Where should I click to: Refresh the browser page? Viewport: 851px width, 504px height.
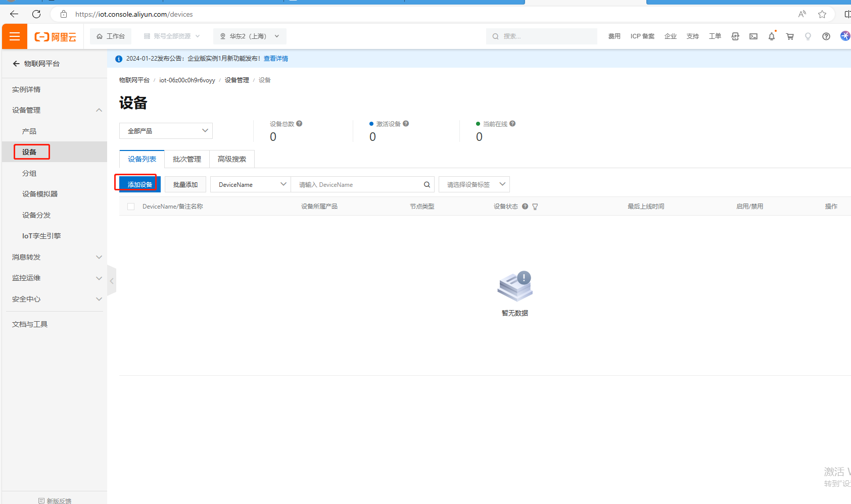[x=36, y=14]
